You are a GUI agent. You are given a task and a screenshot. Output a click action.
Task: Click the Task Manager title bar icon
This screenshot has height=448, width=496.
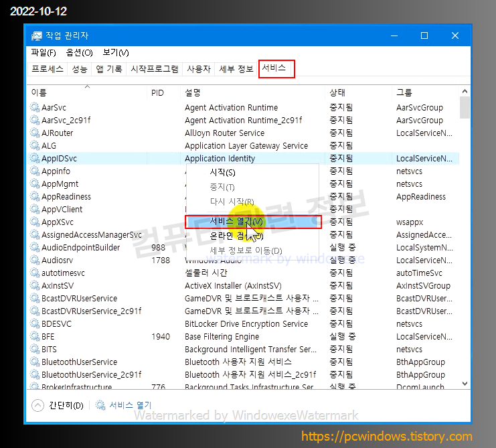click(x=36, y=35)
